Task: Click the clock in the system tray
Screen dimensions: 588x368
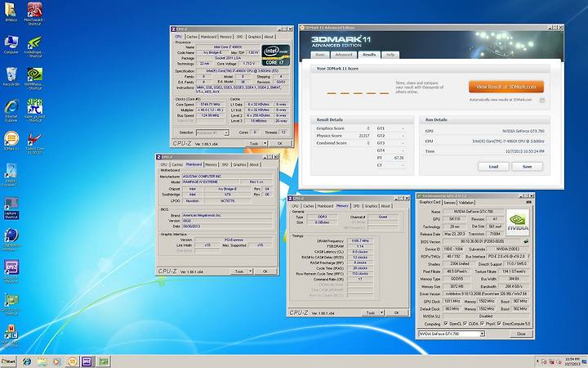Action: click(572, 361)
